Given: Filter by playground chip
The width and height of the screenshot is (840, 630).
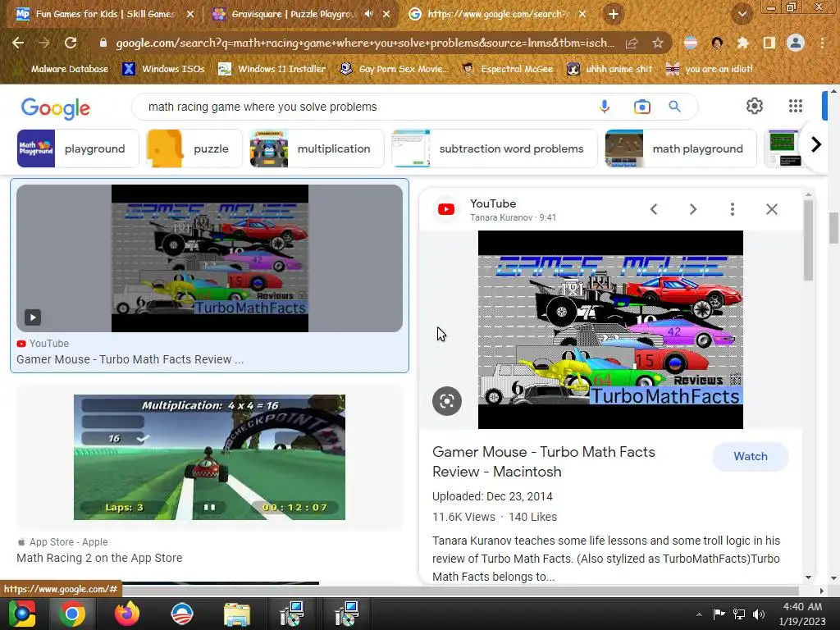Looking at the screenshot, I should [x=78, y=148].
